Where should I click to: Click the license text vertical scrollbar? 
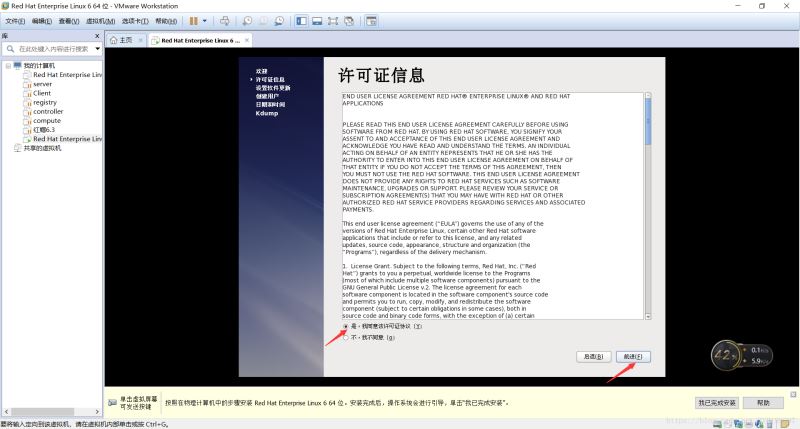point(647,200)
